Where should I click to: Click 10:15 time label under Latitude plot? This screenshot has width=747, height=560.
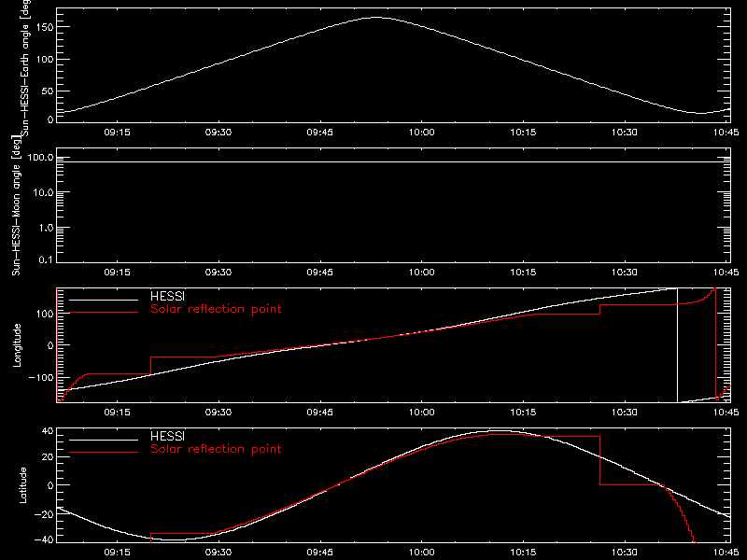point(523,553)
